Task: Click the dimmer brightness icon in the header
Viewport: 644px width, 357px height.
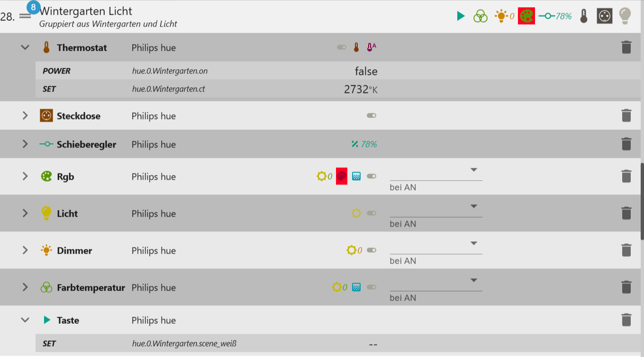Action: 502,16
